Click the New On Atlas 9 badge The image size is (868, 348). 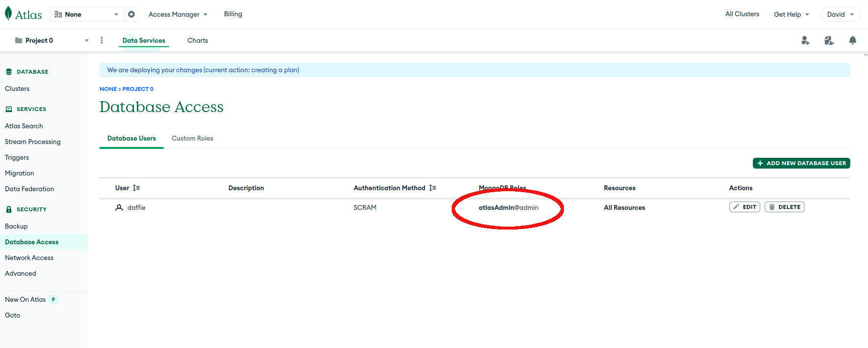(x=54, y=299)
